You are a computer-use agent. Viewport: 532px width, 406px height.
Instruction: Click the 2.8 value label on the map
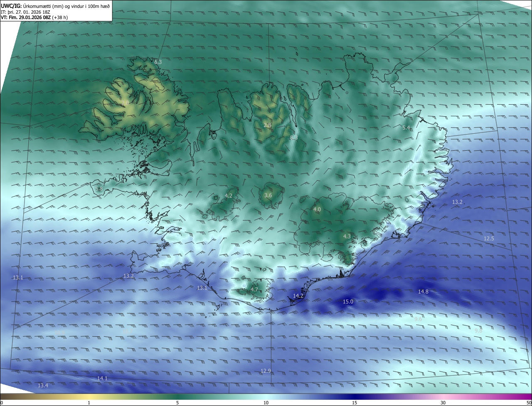(268, 125)
